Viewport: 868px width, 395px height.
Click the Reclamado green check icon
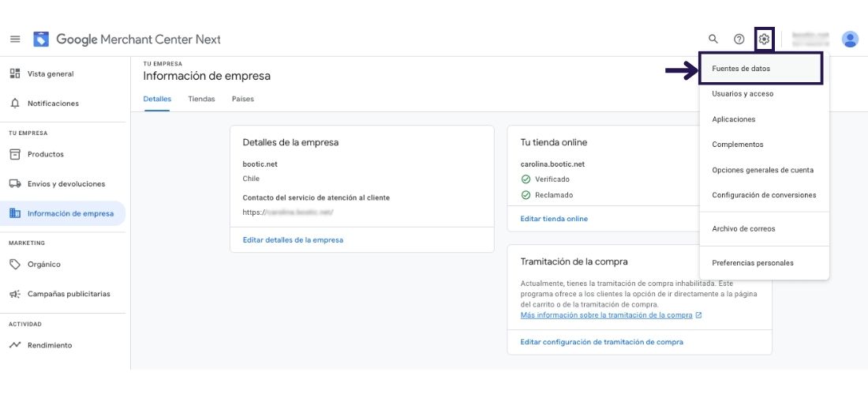[526, 195]
